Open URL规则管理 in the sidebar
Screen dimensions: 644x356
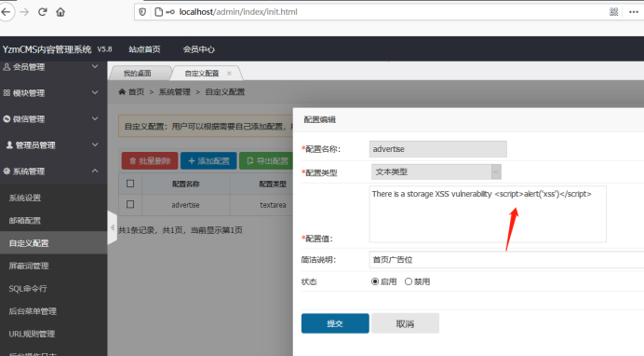[32, 334]
